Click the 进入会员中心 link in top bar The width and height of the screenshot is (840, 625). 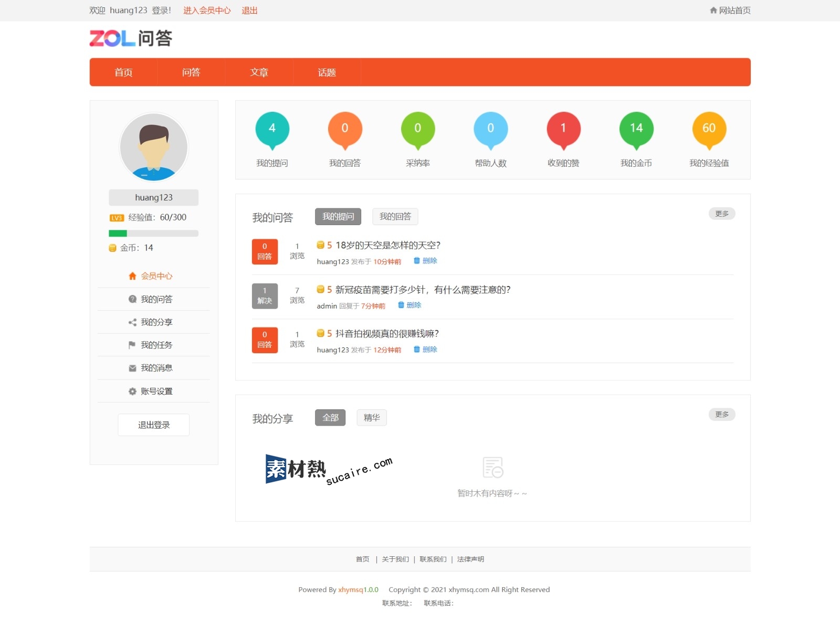coord(207,10)
